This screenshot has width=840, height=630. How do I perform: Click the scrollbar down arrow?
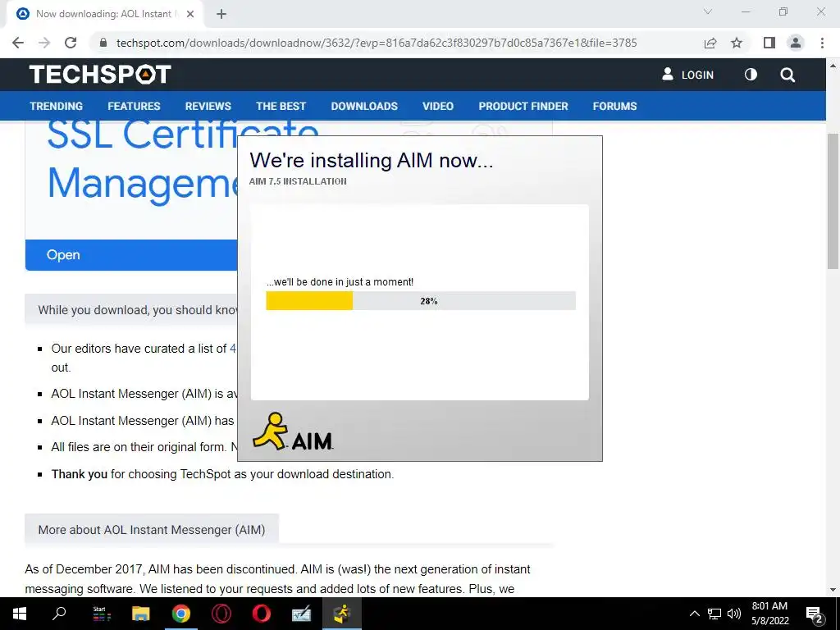coord(833,590)
